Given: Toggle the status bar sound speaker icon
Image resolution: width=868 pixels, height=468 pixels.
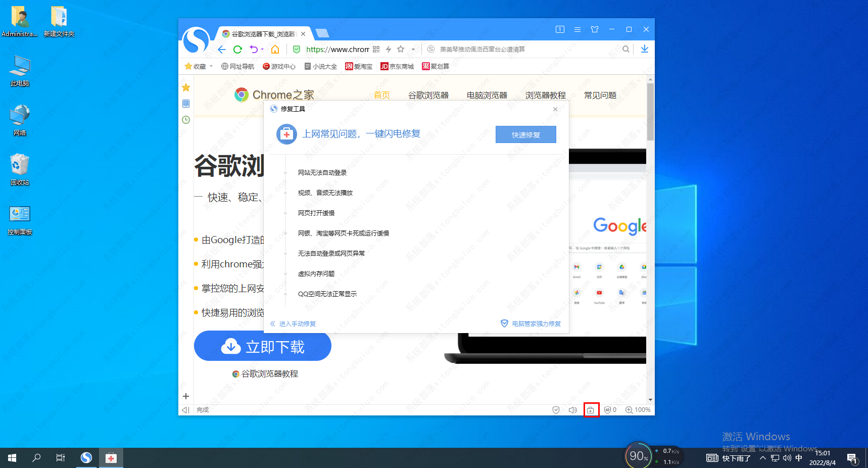Looking at the screenshot, I should 573,410.
